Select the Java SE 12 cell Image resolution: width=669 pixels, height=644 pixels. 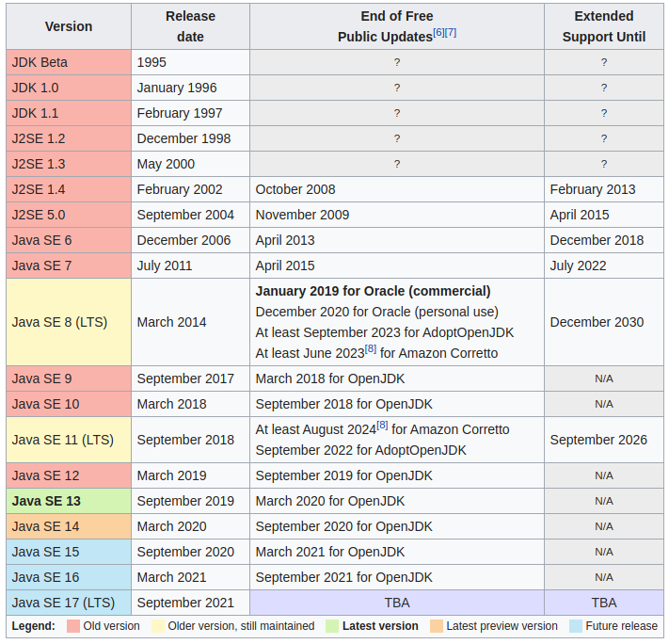(x=69, y=475)
